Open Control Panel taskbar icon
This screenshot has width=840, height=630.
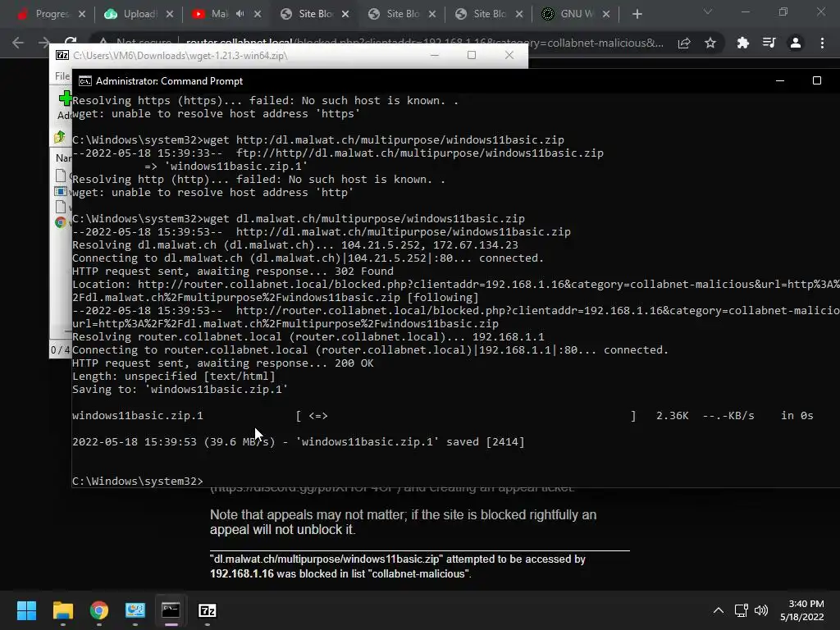pyautogui.click(x=135, y=610)
